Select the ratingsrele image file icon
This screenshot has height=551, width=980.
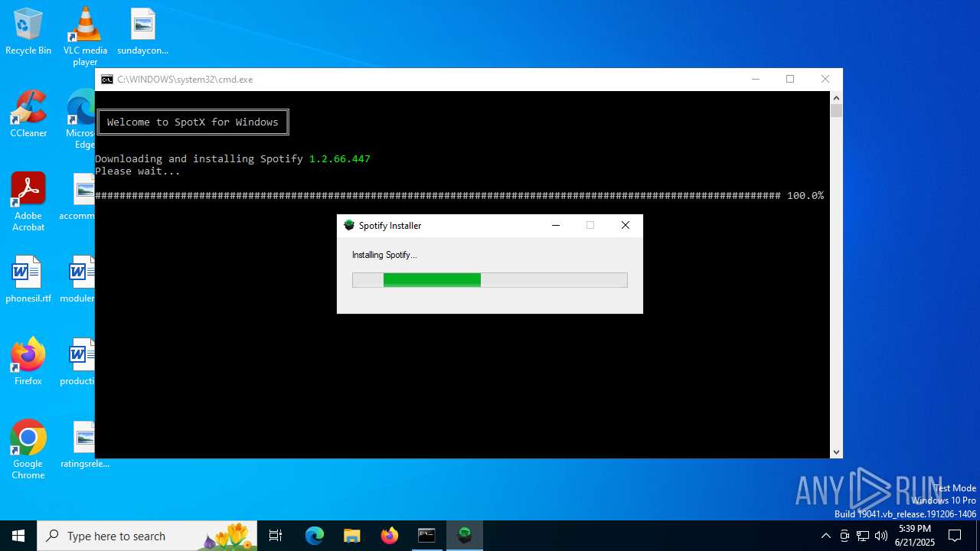click(x=85, y=445)
